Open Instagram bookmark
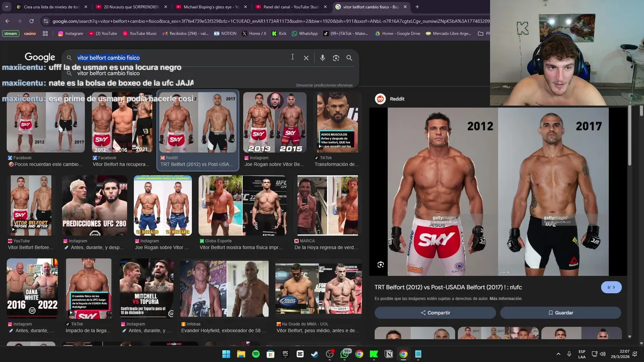Screen dimensions: 644x362 tap(70, 34)
